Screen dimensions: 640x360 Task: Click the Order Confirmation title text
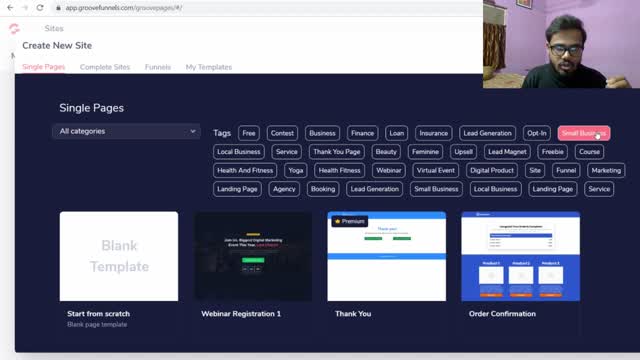pos(502,314)
